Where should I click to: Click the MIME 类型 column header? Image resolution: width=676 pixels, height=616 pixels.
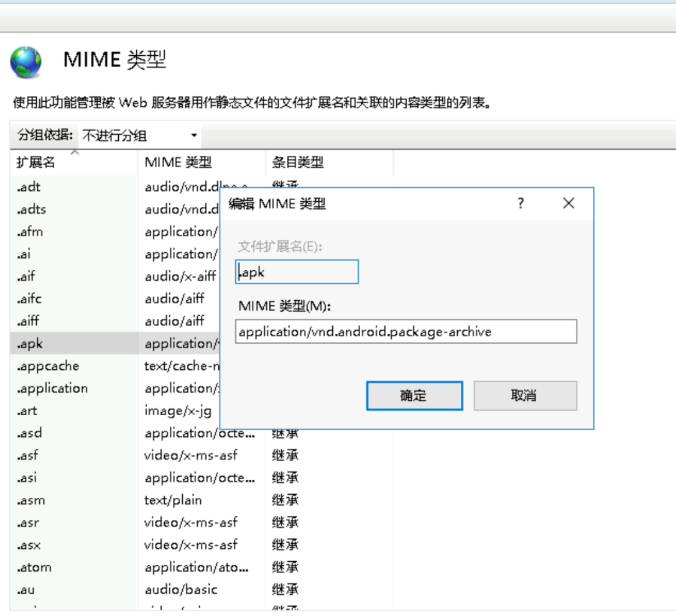tap(178, 162)
